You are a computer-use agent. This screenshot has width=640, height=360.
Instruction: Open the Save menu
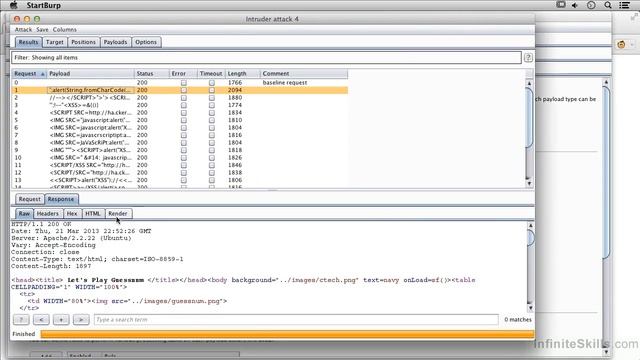pos(42,30)
